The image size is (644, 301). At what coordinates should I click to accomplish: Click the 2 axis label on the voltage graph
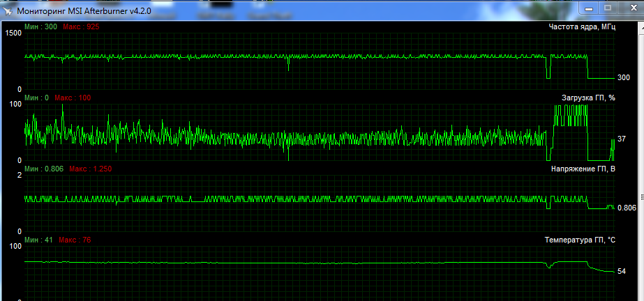19,175
